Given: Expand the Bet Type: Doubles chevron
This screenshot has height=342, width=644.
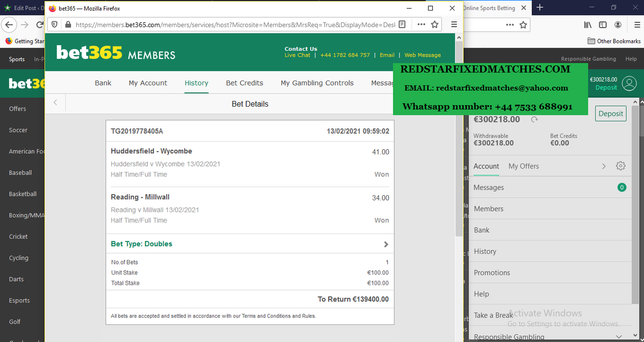Looking at the screenshot, I should pos(386,244).
